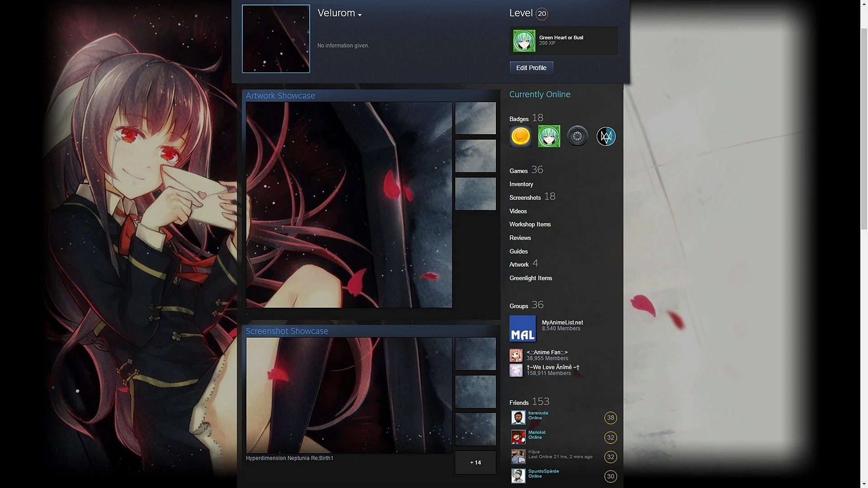Screen dimensions: 868x488
Task: Open the large Artwork Showcase image
Action: 349,205
